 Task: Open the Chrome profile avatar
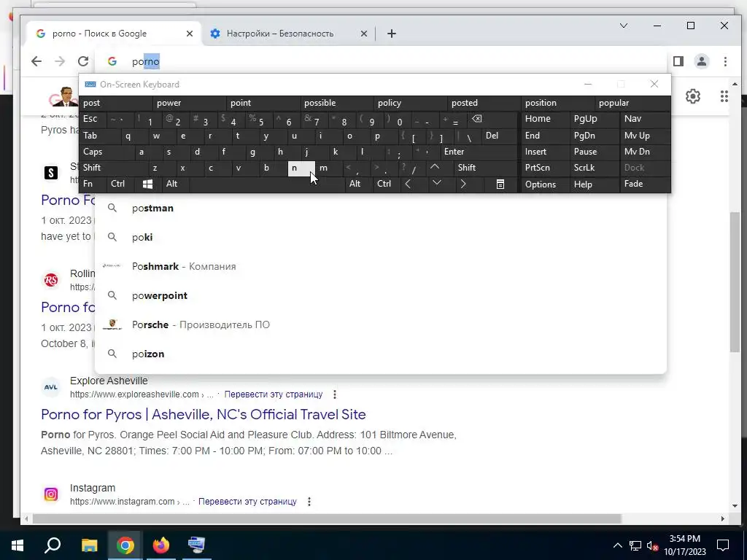pos(702,61)
